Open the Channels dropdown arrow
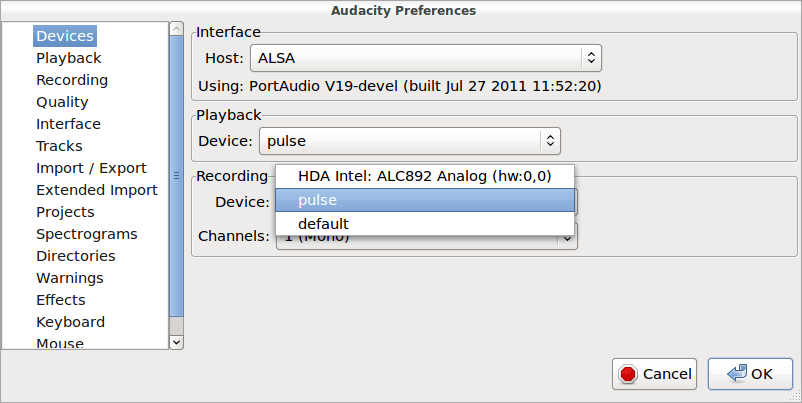This screenshot has width=802, height=403. click(567, 237)
